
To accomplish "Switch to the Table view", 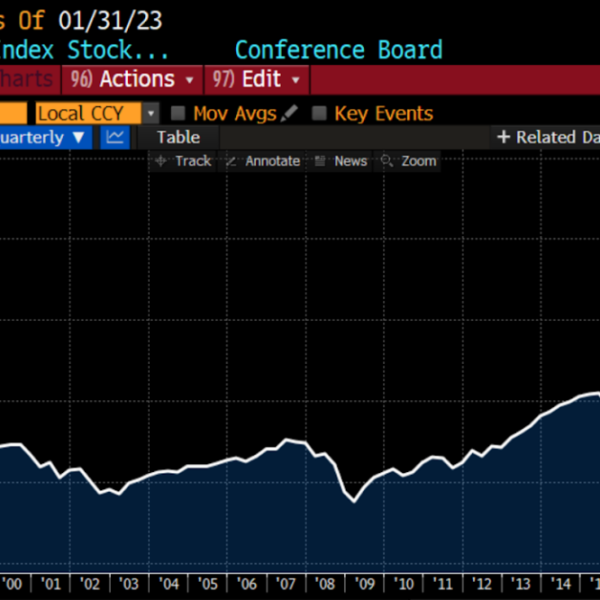I will 178,137.
